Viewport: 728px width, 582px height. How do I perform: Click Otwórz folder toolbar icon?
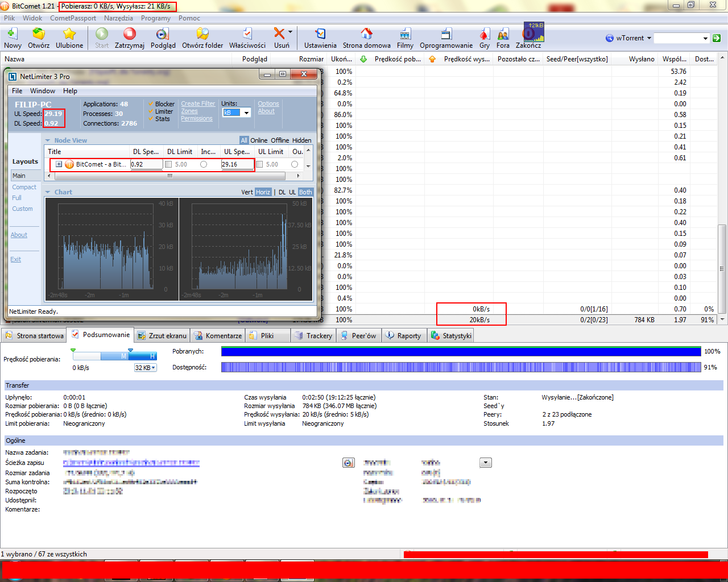tap(202, 34)
